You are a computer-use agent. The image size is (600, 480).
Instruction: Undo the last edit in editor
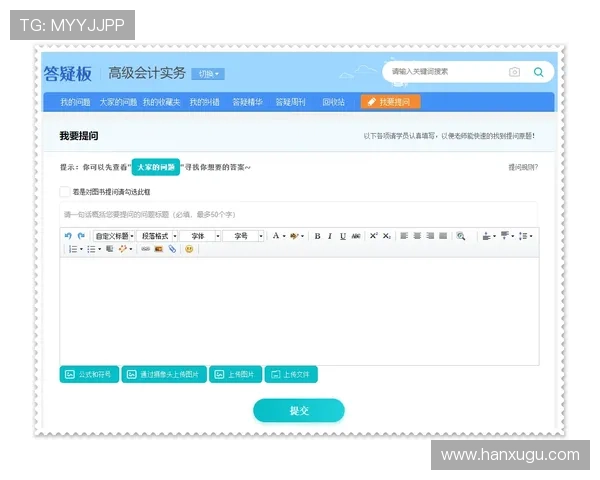tap(68, 236)
